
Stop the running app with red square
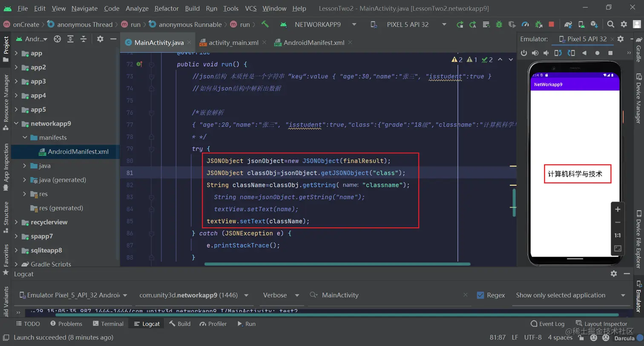click(552, 24)
